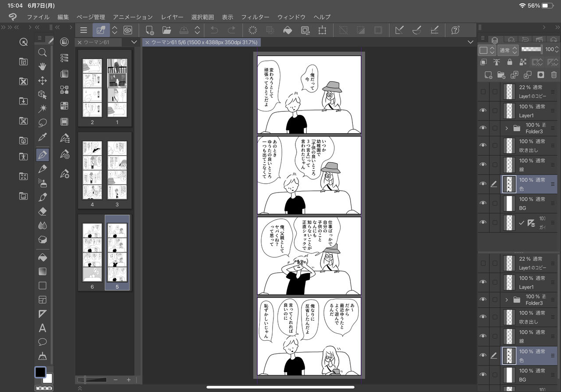The width and height of the screenshot is (561, 392).
Task: Open the ファイル menu
Action: coord(38,17)
